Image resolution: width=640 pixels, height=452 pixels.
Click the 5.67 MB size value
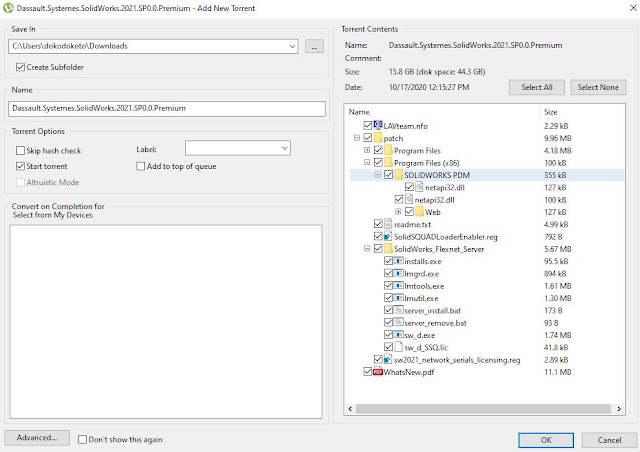tap(558, 249)
